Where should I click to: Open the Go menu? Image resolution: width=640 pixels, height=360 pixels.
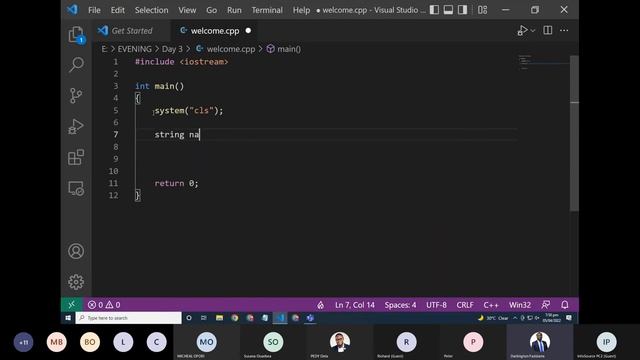coord(211,10)
